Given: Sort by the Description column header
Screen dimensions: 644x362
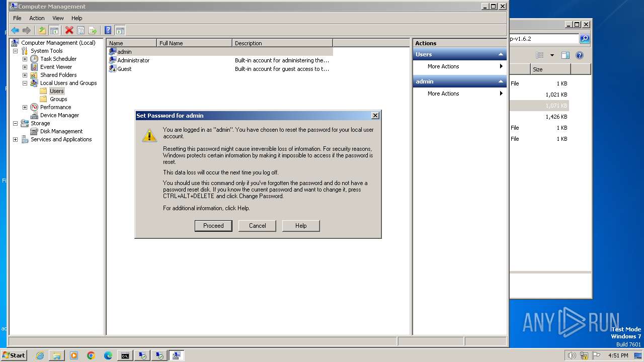Looking at the screenshot, I should (283, 43).
